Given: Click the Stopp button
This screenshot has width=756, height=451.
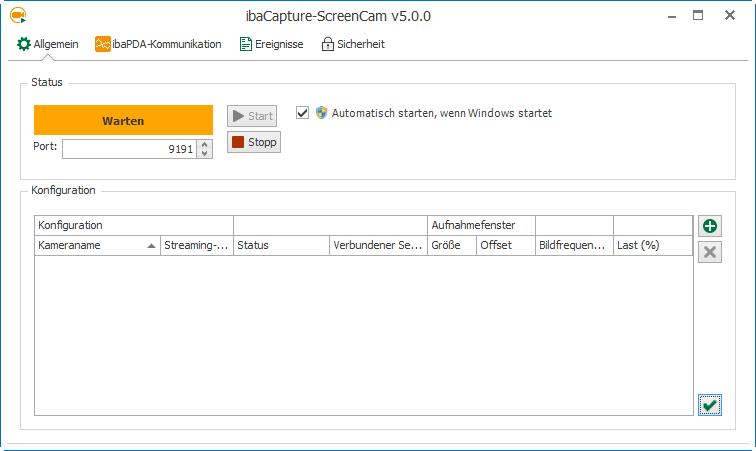Looking at the screenshot, I should (254, 142).
